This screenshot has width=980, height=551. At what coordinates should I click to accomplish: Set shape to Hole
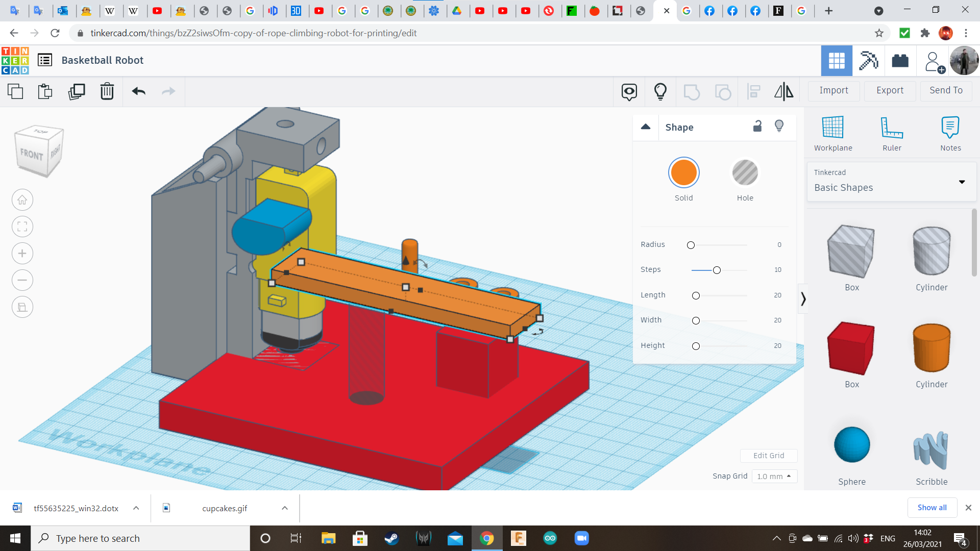tap(745, 173)
